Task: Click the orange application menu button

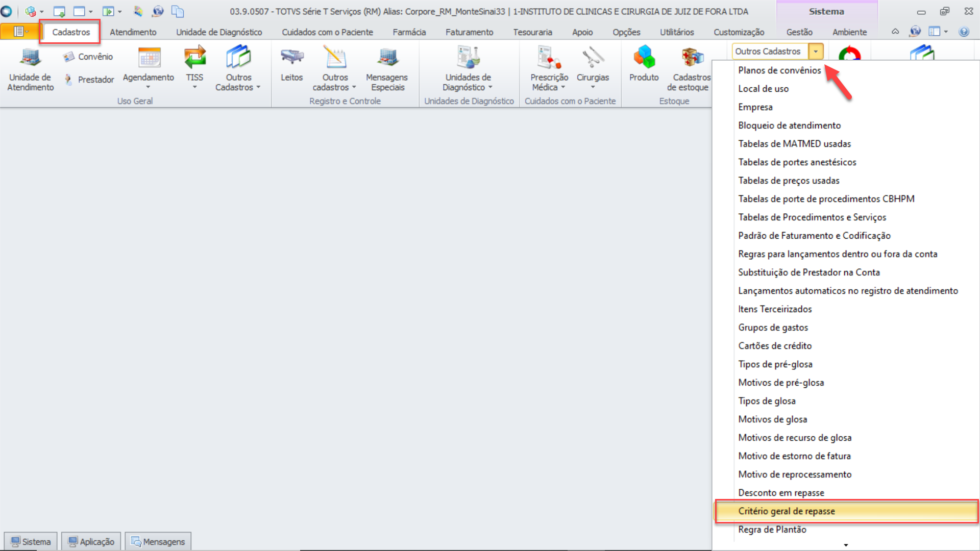Action: point(20,32)
